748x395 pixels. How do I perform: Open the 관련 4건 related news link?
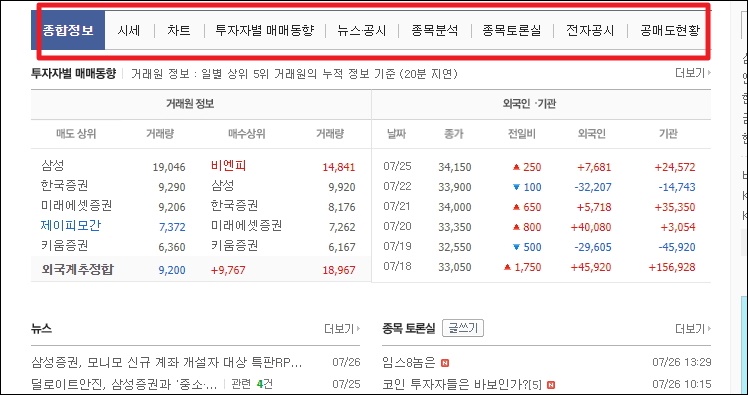pos(251,384)
